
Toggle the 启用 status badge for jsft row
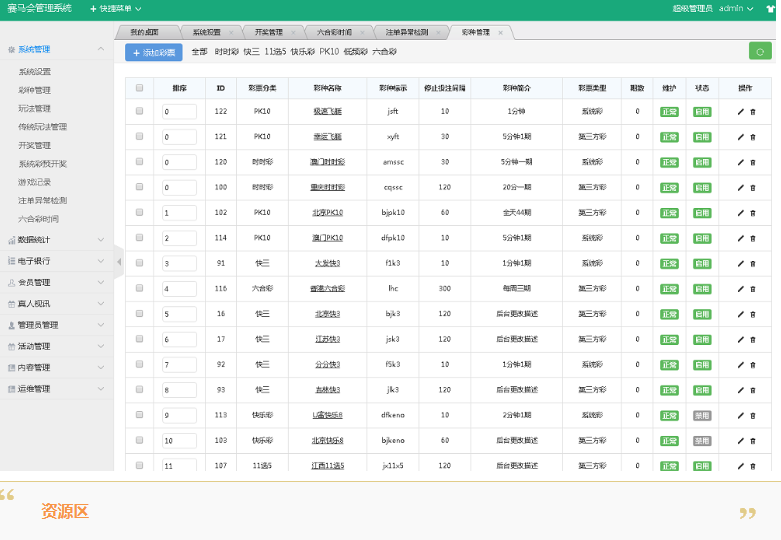tap(702, 112)
